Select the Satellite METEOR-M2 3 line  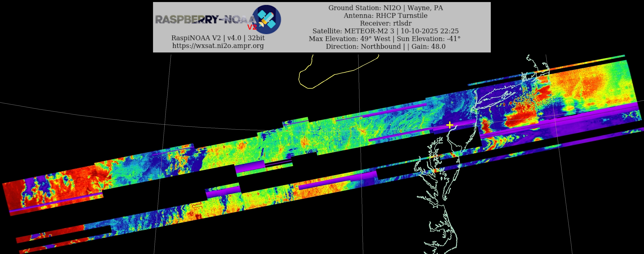click(x=386, y=31)
